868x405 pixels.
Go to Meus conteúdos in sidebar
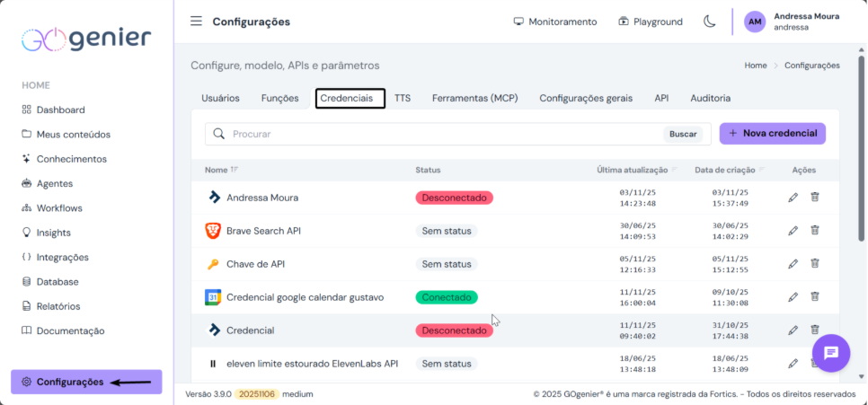click(x=66, y=135)
